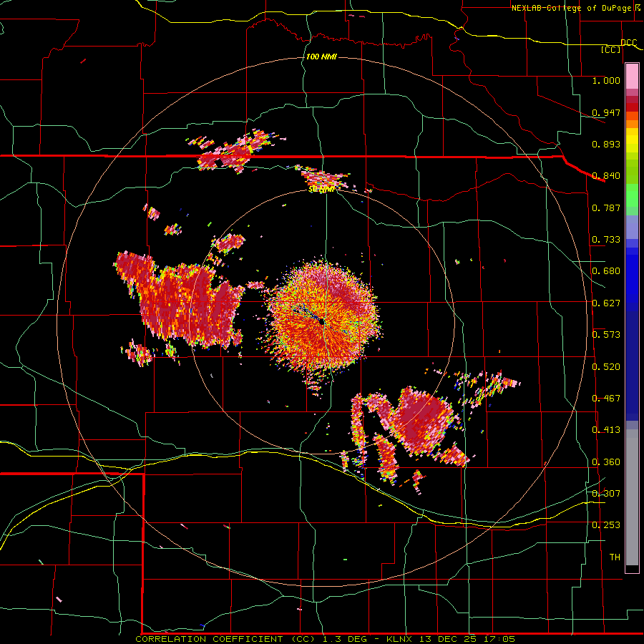Select the 0.627 legend value
The height and width of the screenshot is (644, 644).
click(606, 303)
